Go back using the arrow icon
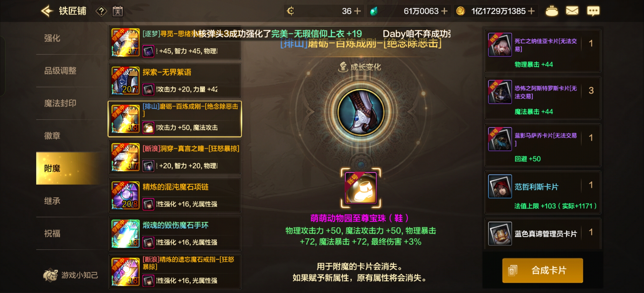 [x=47, y=11]
